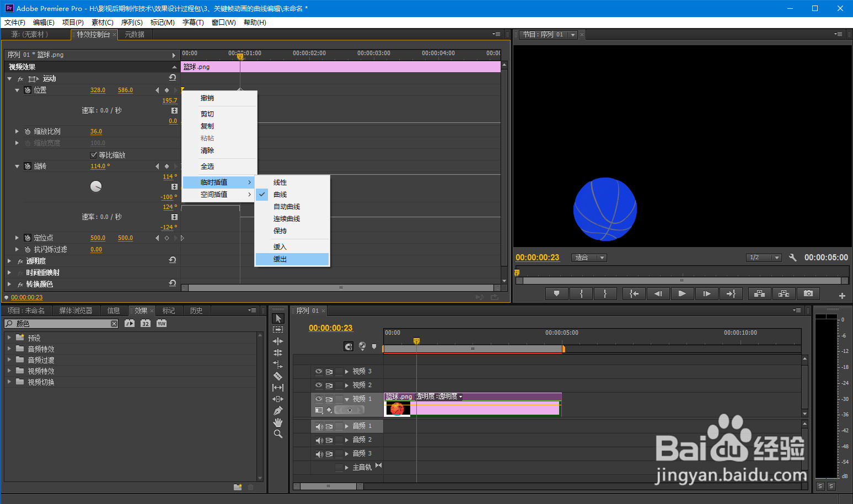
Task: Collapse the 运动 effect group
Action: [x=9, y=79]
